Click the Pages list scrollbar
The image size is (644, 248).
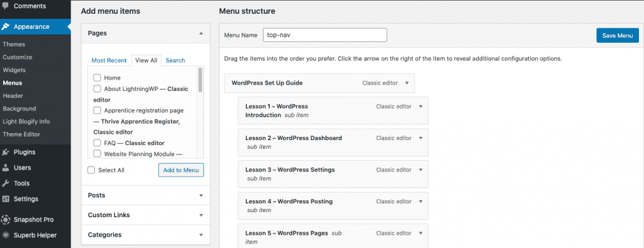(201, 80)
